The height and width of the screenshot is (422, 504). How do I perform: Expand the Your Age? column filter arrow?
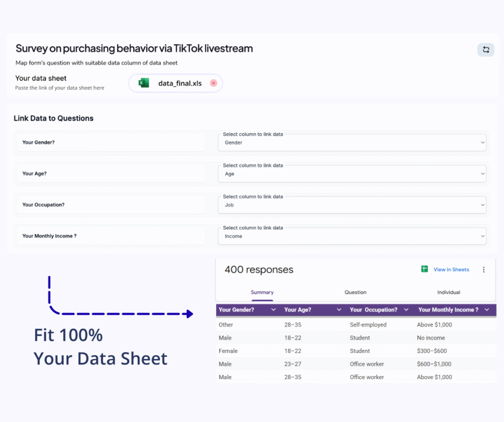coord(339,310)
